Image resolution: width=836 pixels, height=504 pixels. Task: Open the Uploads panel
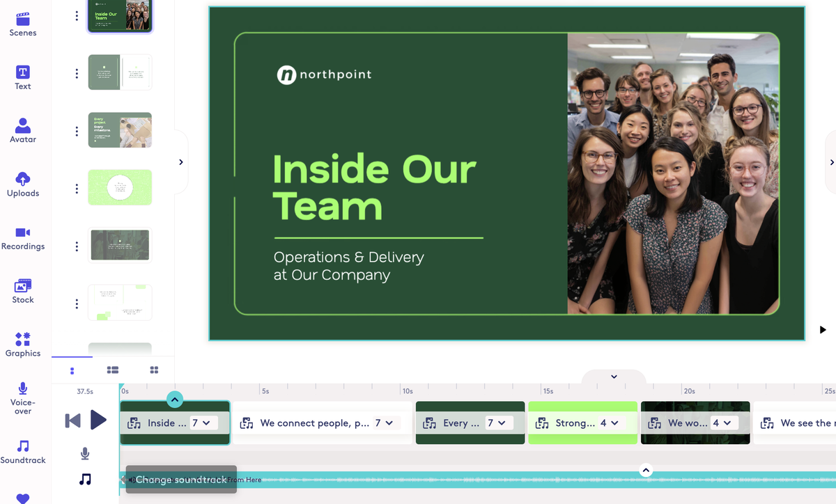[23, 184]
